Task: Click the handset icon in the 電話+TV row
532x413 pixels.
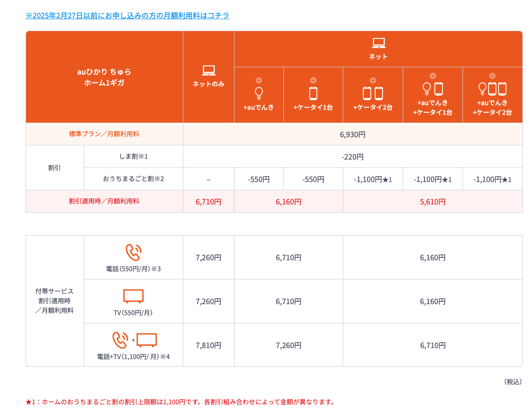Action: pos(120,340)
